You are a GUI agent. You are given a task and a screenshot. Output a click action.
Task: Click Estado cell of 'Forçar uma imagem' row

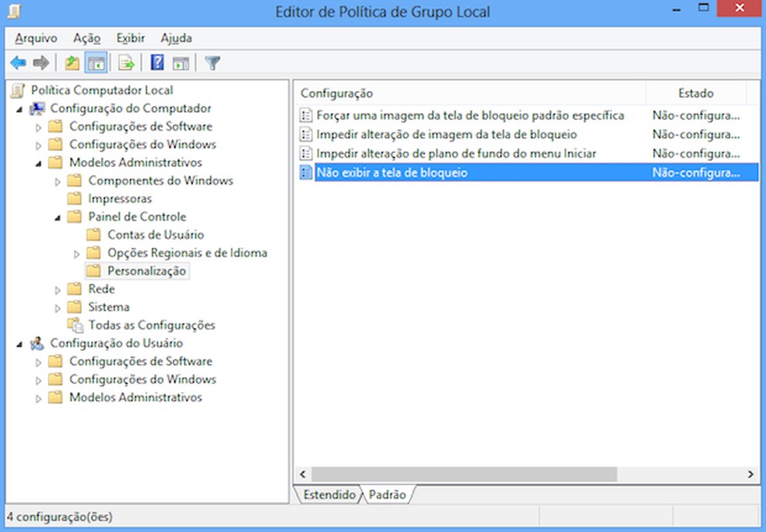click(696, 115)
